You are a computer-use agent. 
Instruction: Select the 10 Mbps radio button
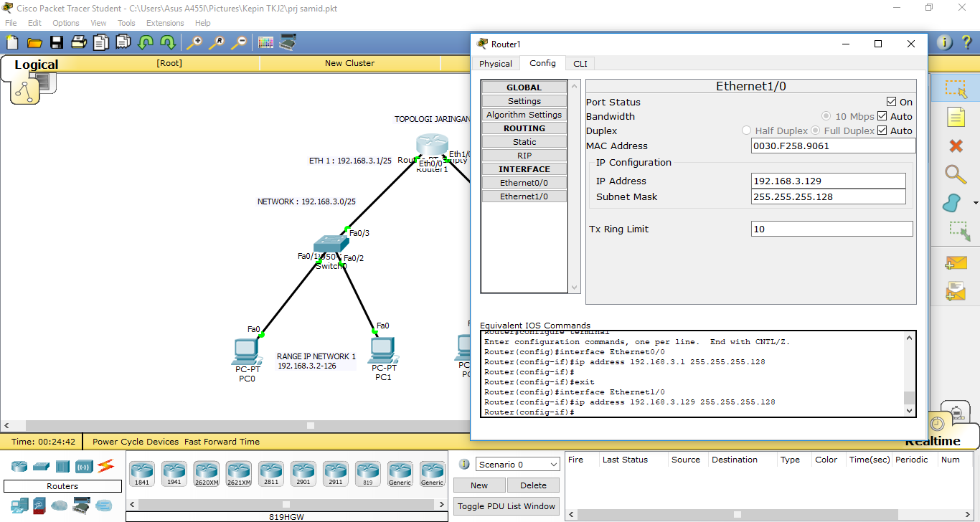coord(826,116)
